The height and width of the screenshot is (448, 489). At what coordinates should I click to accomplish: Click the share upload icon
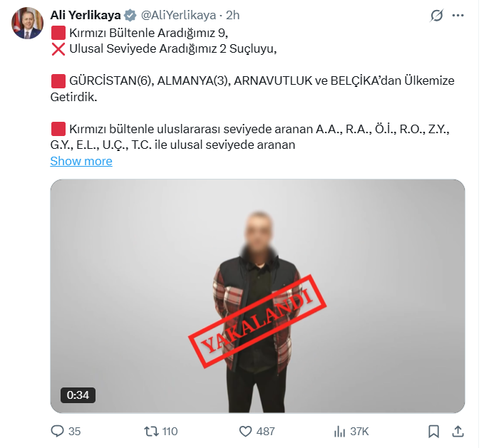coord(458,432)
